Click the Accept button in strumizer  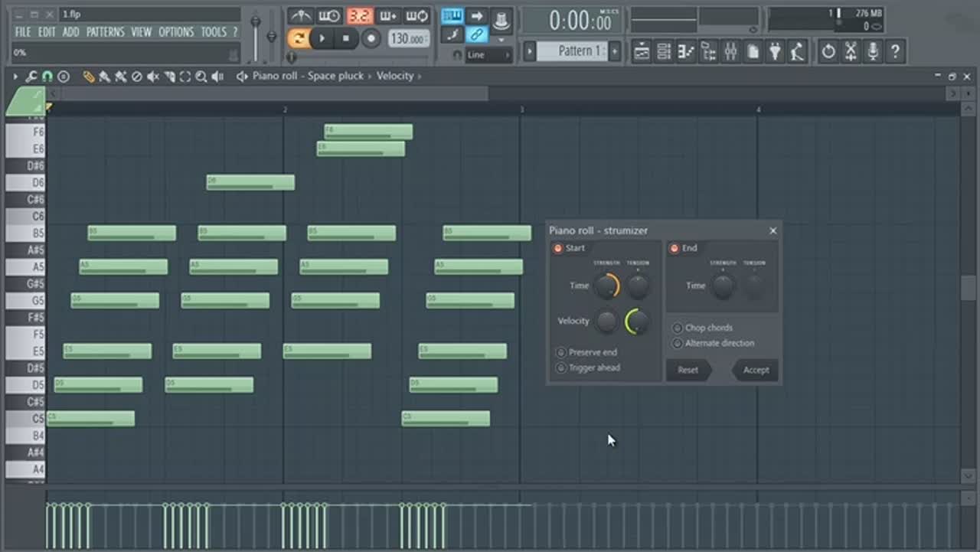pos(755,370)
